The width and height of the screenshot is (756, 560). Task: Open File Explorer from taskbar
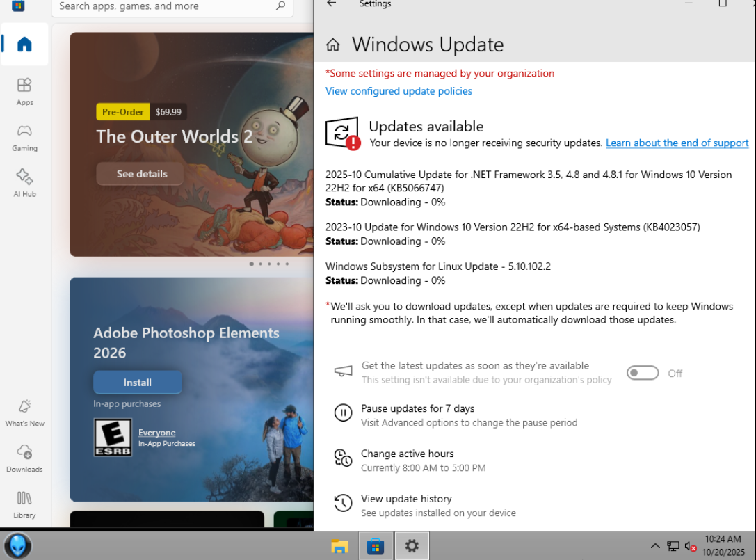339,546
